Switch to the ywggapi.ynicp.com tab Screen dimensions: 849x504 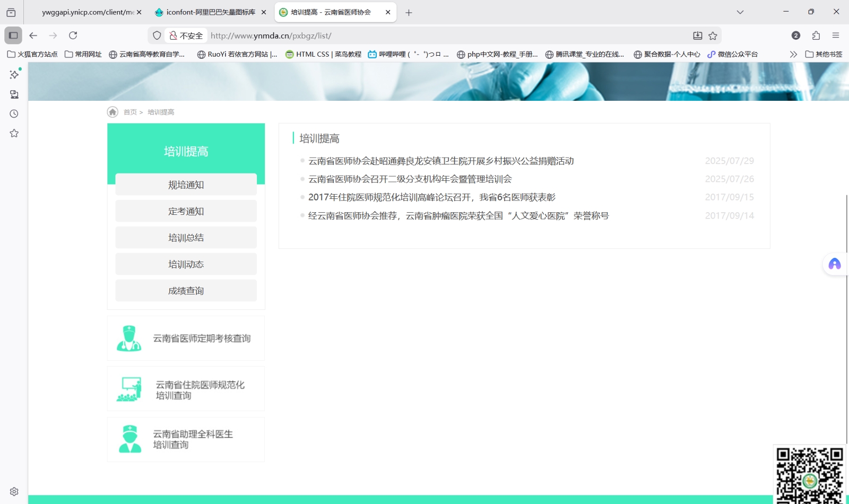85,12
